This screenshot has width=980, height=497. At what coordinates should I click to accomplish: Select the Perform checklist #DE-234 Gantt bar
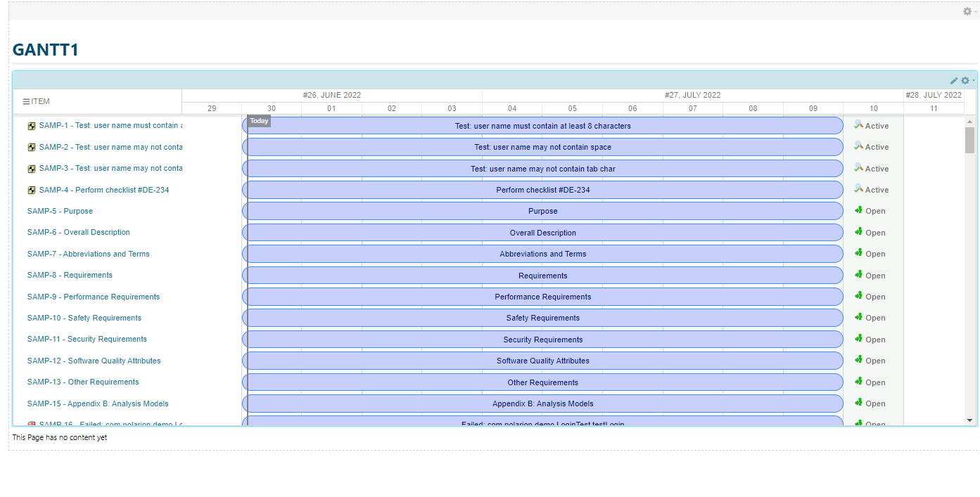pyautogui.click(x=542, y=190)
